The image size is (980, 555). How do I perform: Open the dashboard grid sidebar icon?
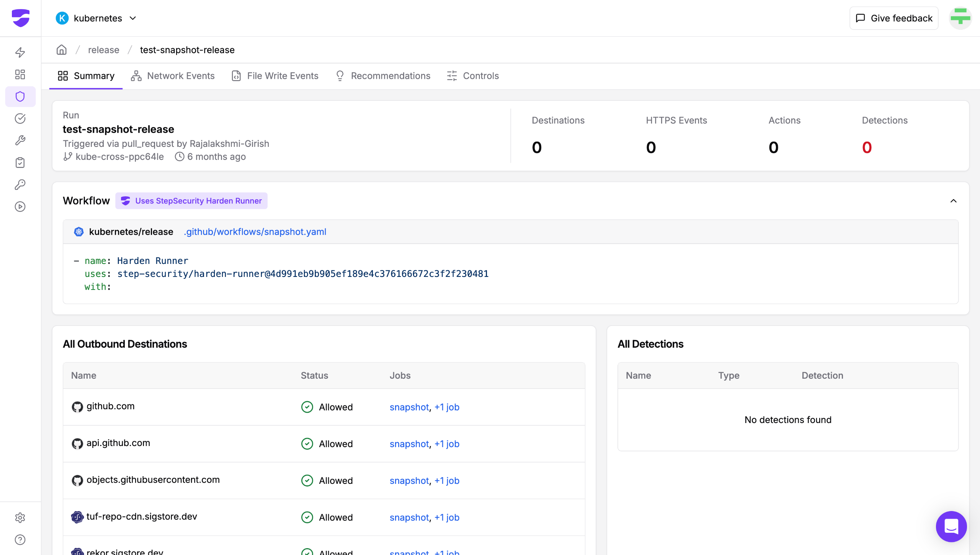tap(20, 74)
